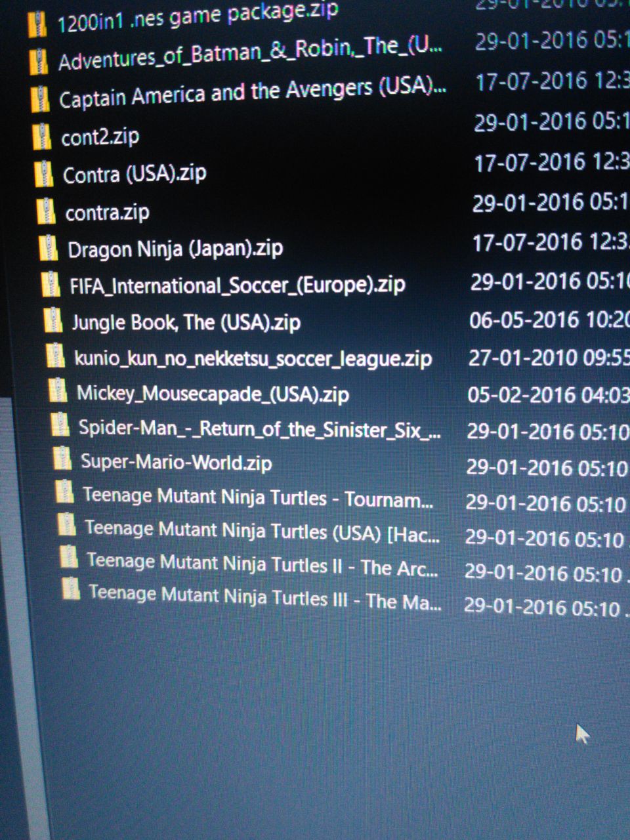Click the zip icon beside Captain America and the Avengers
Image resolution: width=630 pixels, height=840 pixels.
(x=41, y=100)
